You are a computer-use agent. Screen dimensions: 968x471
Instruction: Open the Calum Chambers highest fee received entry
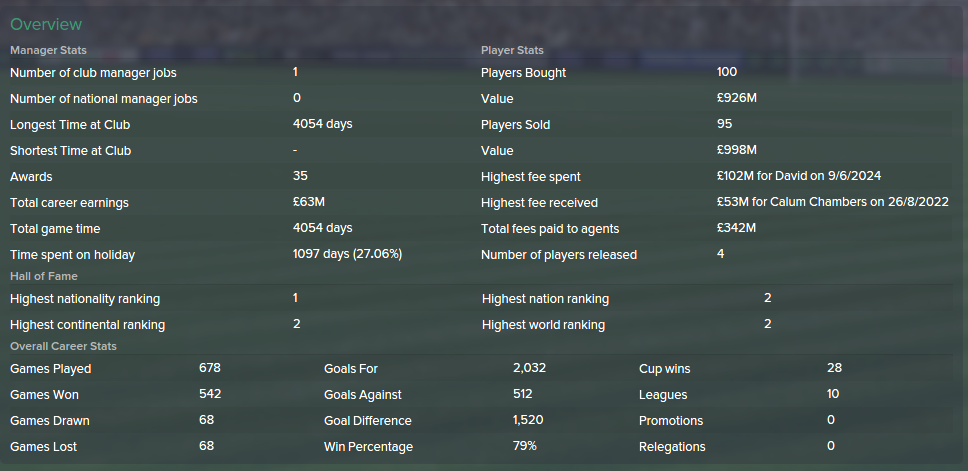833,202
